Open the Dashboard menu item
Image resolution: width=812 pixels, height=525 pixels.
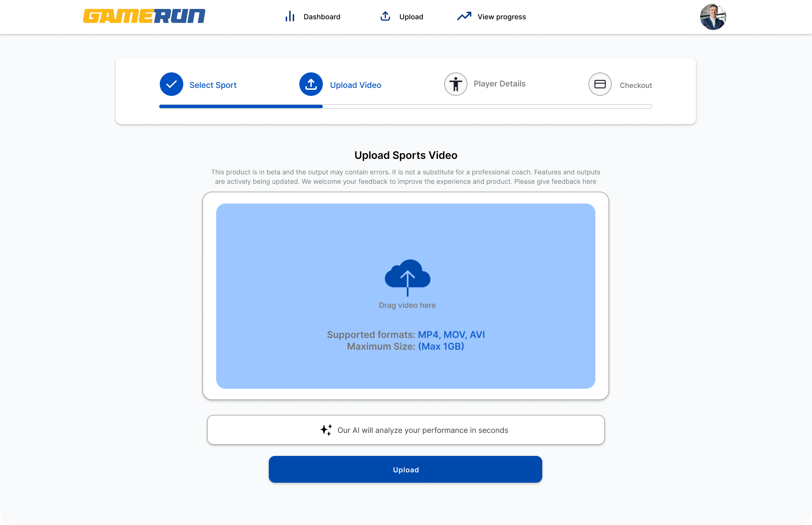tap(322, 17)
